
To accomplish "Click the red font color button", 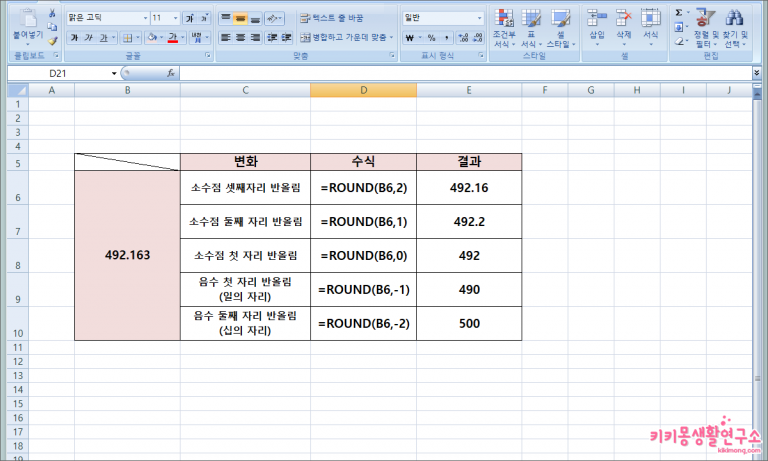I will (172, 38).
